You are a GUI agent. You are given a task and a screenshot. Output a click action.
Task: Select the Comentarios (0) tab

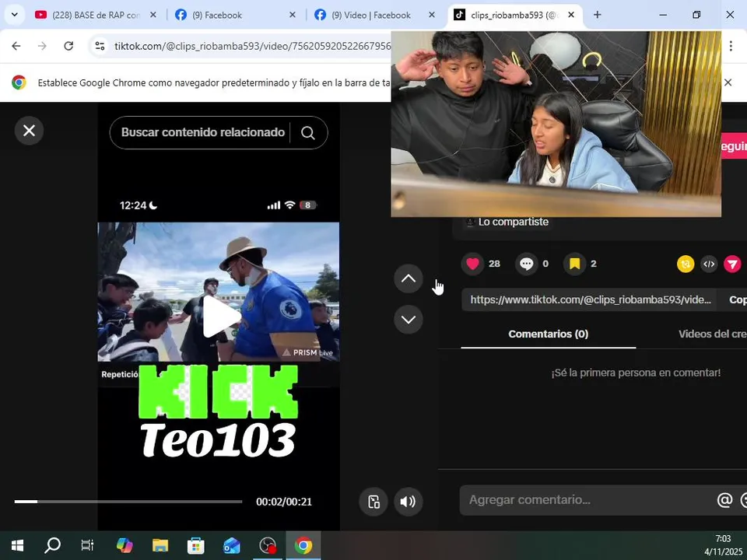click(x=549, y=334)
